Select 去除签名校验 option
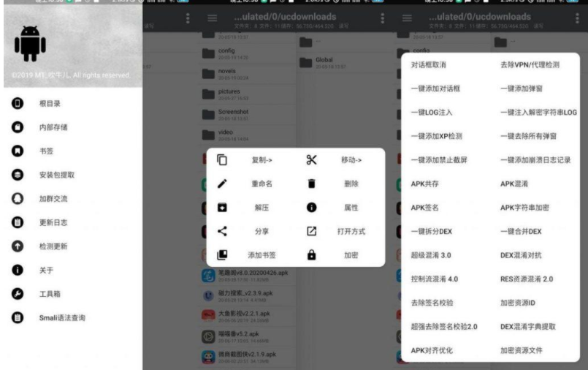 [x=432, y=303]
